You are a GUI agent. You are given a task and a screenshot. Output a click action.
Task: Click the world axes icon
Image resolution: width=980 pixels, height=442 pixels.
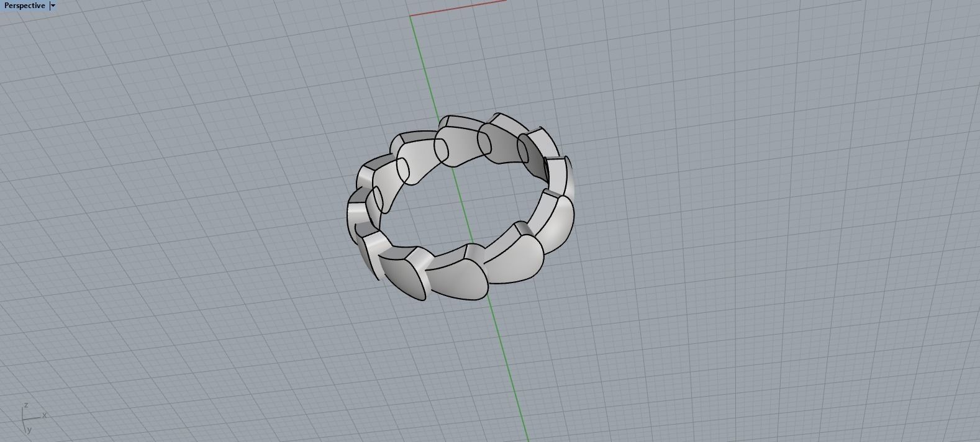pos(33,418)
